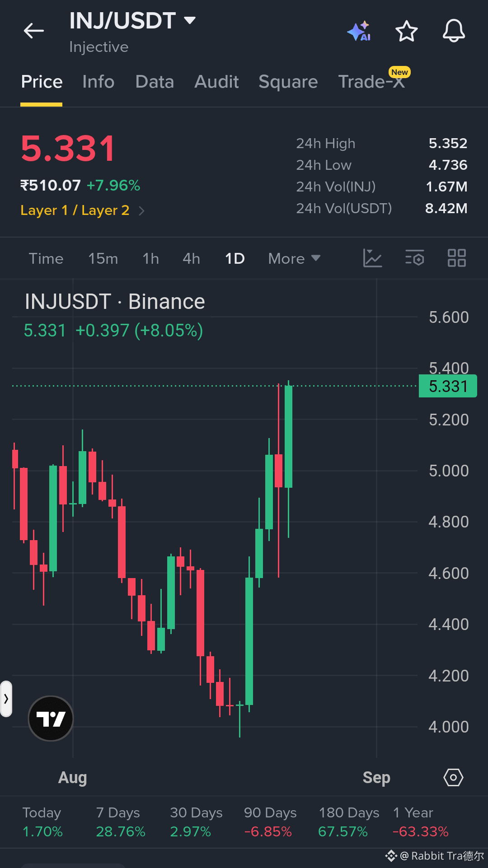Tap the +7.96% change percentage
The width and height of the screenshot is (488, 868).
113,186
